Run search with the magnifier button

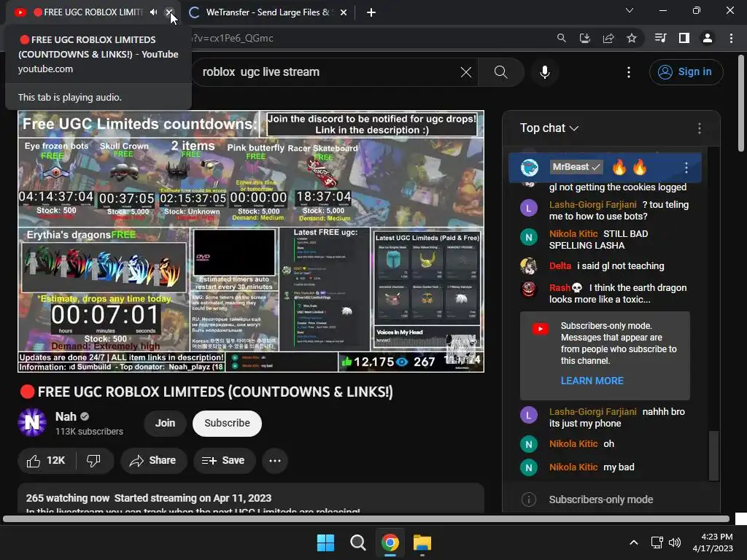click(x=500, y=72)
